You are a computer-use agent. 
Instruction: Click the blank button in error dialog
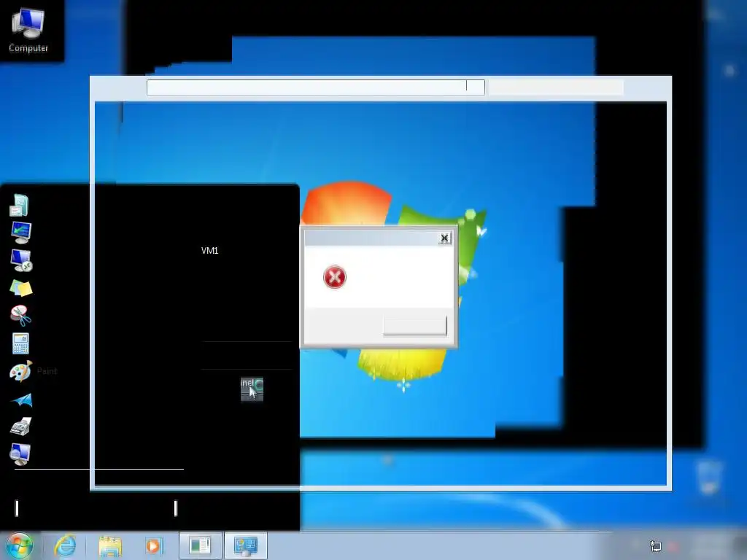click(415, 326)
